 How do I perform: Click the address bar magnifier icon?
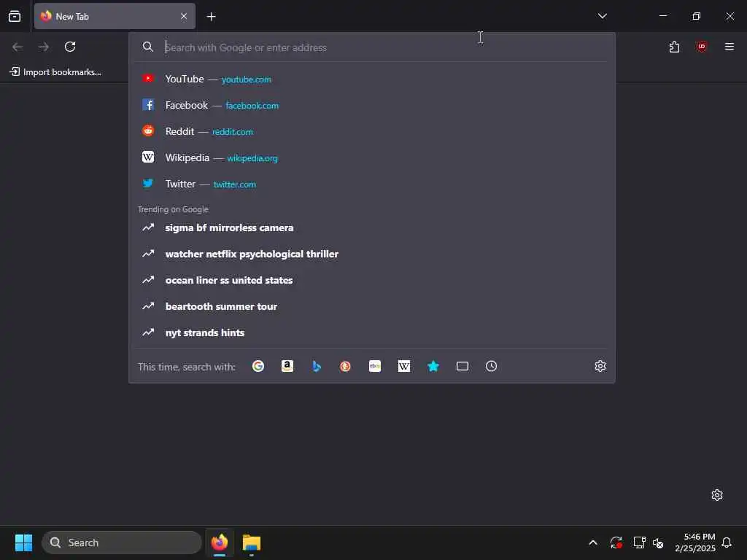pos(147,47)
